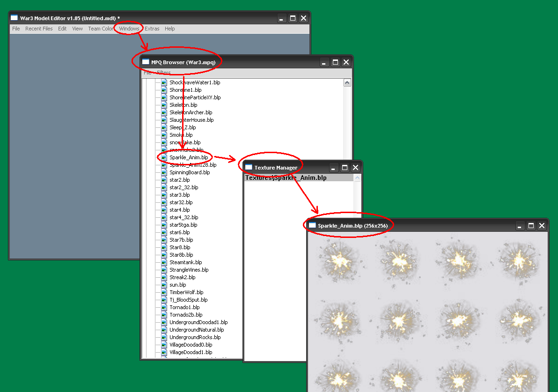Open the Filters menu in MPQ Browser
Screen dimensions: 558x392
click(164, 72)
